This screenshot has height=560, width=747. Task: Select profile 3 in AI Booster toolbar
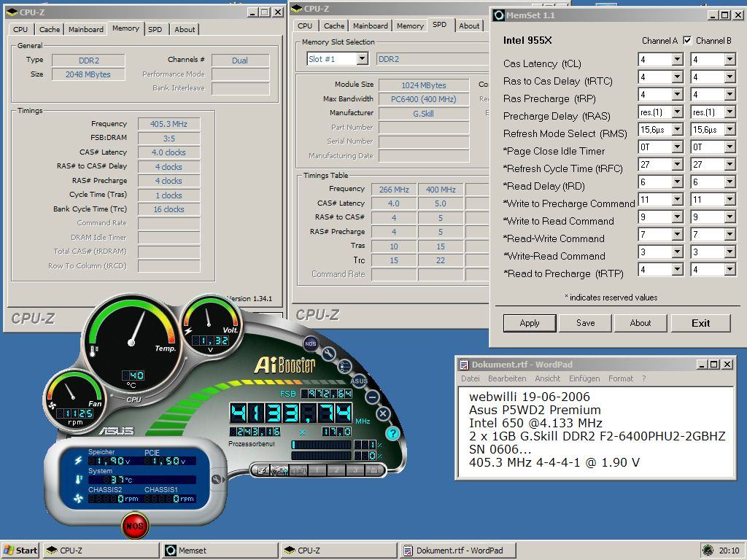355,470
